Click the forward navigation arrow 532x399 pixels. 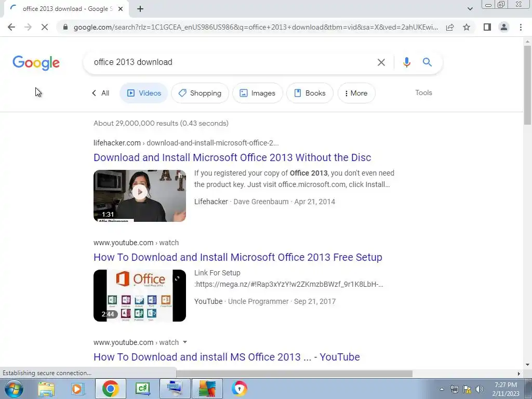[28, 27]
